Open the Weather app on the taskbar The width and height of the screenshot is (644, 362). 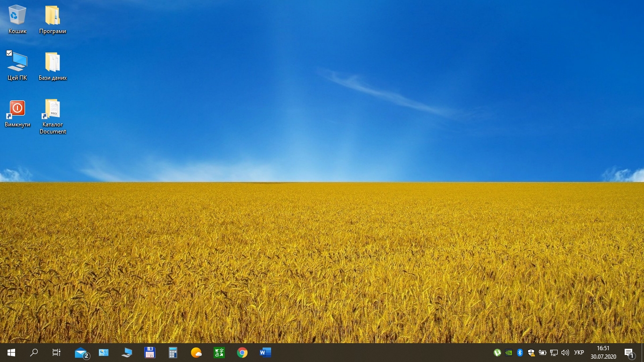click(x=196, y=353)
